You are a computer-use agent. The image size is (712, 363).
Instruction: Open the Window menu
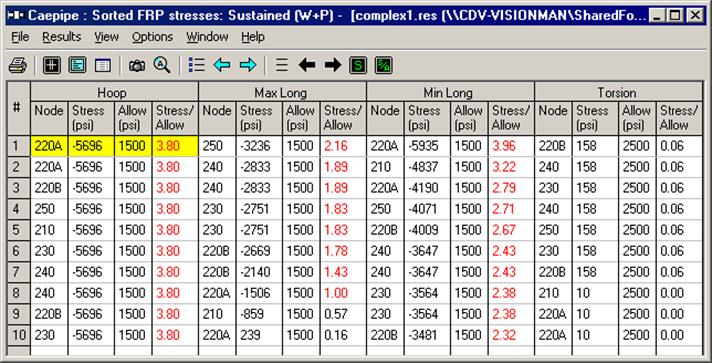tap(207, 37)
